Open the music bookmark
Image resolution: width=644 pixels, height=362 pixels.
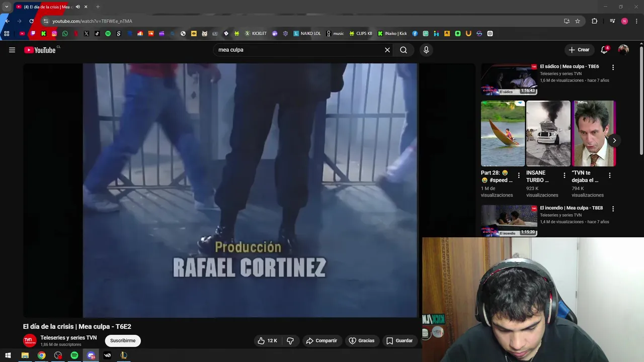tap(335, 34)
